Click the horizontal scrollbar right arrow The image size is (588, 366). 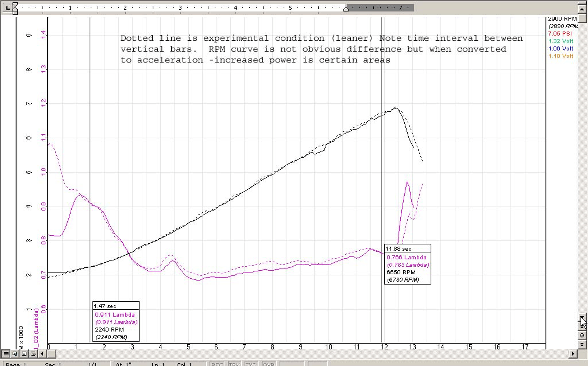(573, 353)
